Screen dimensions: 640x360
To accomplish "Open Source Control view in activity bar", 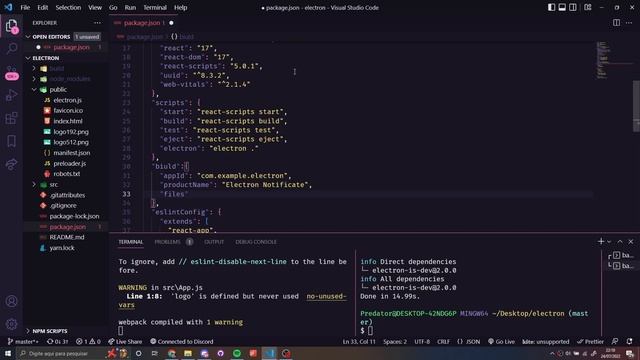I will [x=11, y=73].
